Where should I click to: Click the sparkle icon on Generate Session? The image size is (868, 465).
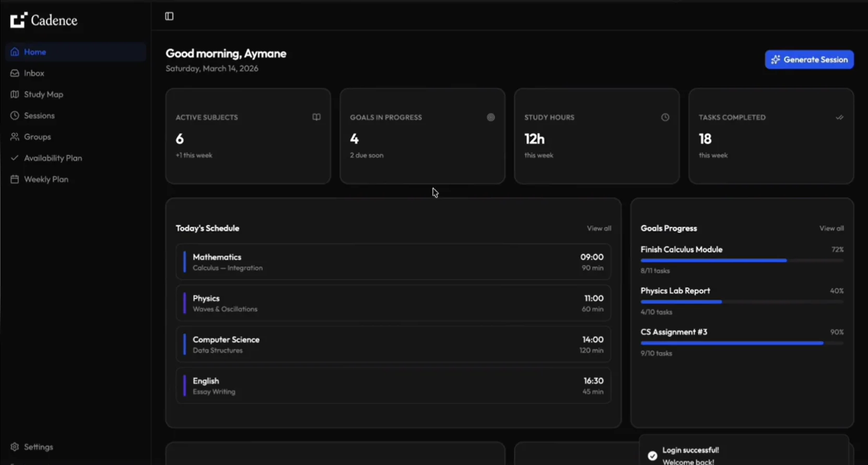click(776, 59)
